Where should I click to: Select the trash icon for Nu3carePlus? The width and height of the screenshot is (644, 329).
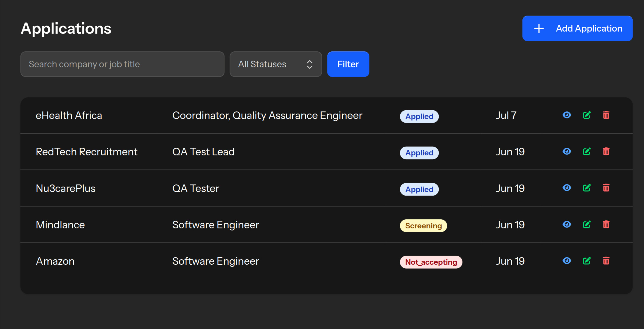(606, 188)
